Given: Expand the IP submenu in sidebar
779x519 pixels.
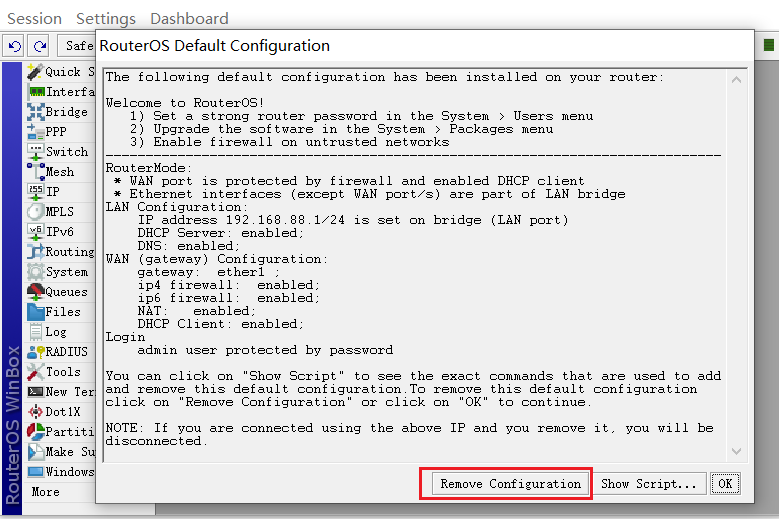Looking at the screenshot, I should (x=52, y=192).
